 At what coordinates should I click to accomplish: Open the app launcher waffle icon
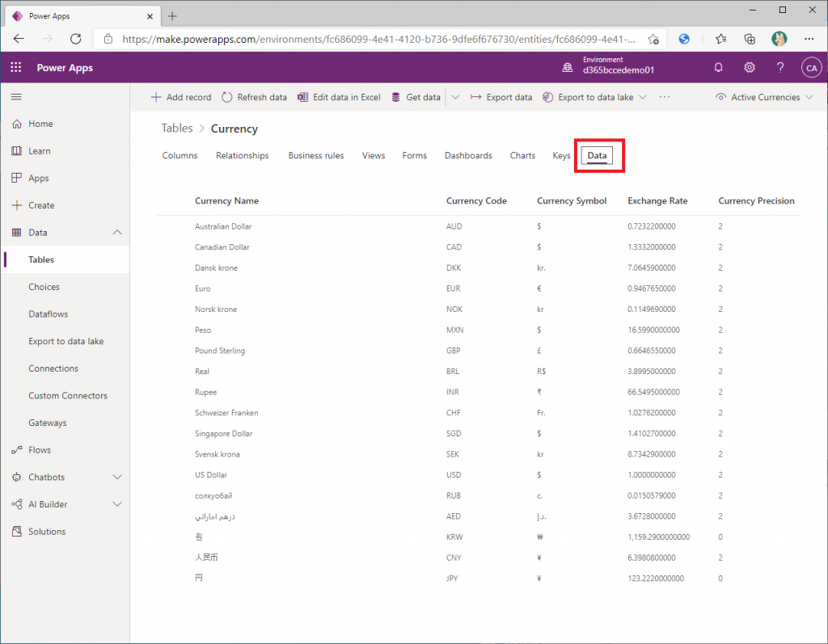pos(16,68)
